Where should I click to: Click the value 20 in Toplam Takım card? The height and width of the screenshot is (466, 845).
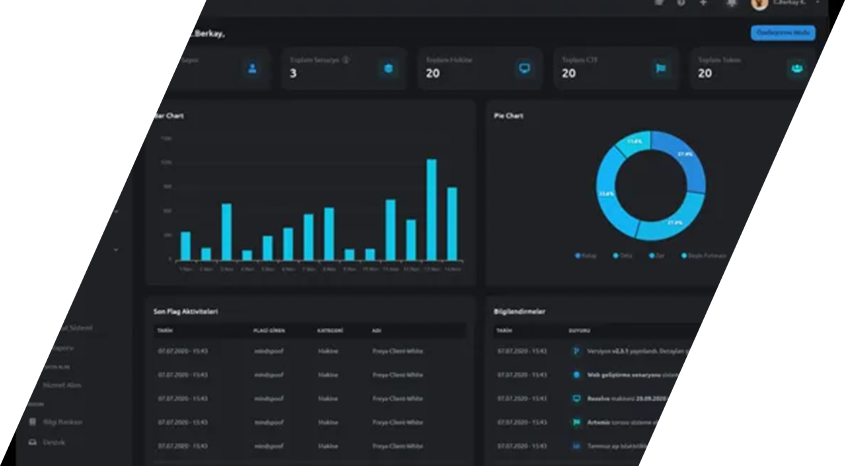705,74
